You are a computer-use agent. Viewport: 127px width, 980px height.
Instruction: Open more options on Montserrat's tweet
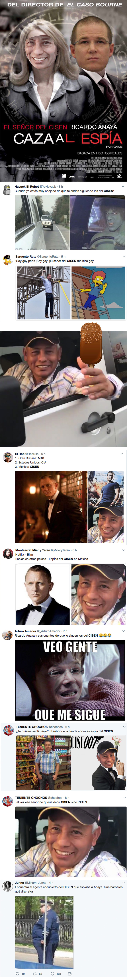pos(123,550)
